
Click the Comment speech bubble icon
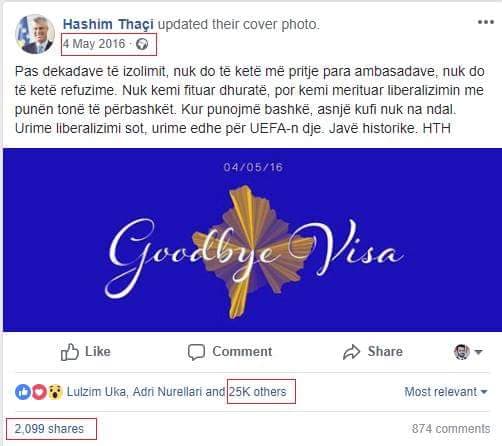[196, 352]
